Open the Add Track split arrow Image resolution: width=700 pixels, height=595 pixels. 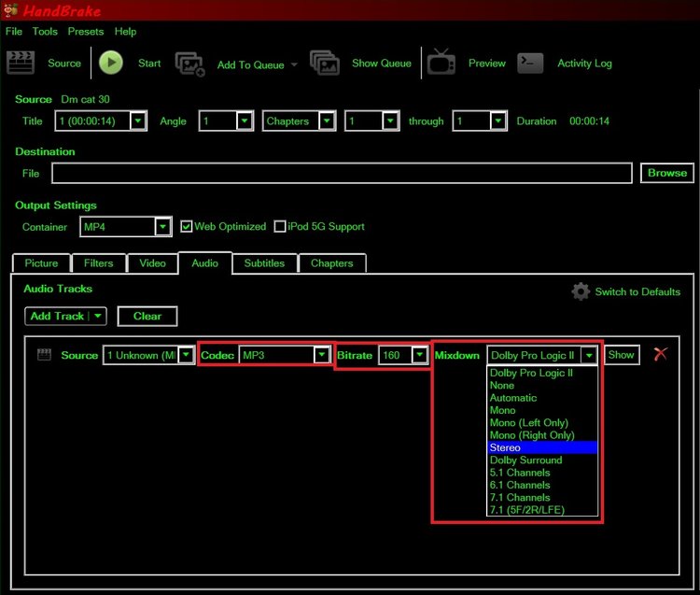98,316
